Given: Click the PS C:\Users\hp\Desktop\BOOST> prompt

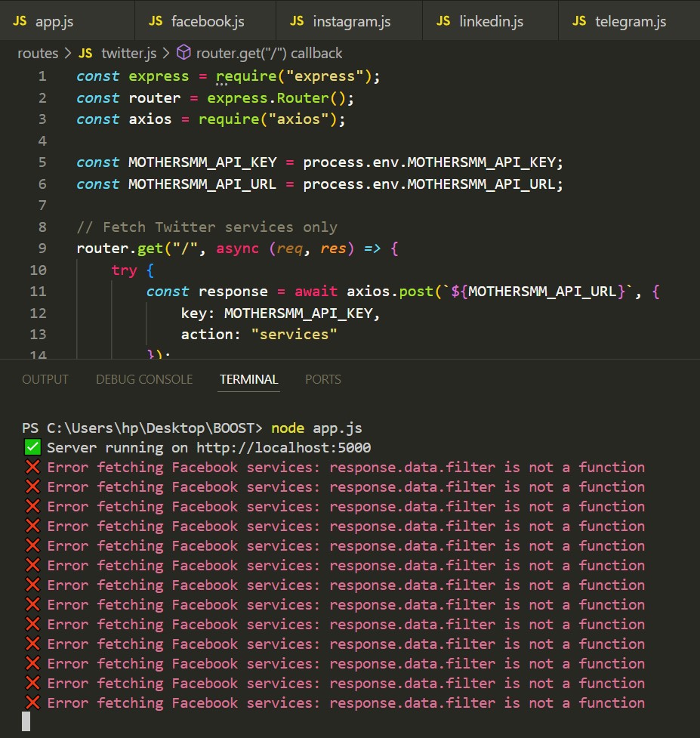Looking at the screenshot, I should click(x=142, y=428).
